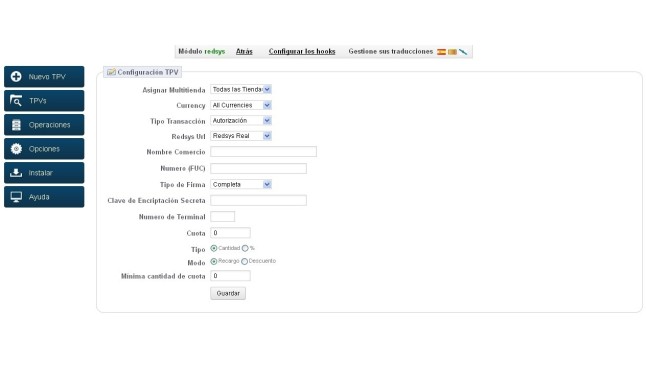Click the third flag icon beside translations

463,52
